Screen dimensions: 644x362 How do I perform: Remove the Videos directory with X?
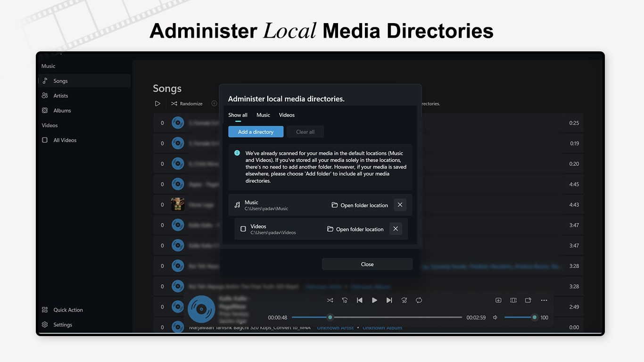tap(396, 229)
